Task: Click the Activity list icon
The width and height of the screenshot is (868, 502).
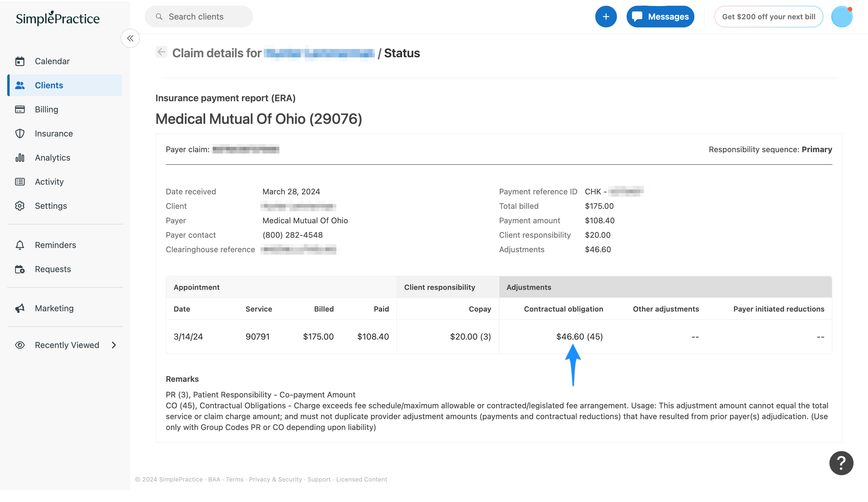Action: point(20,182)
